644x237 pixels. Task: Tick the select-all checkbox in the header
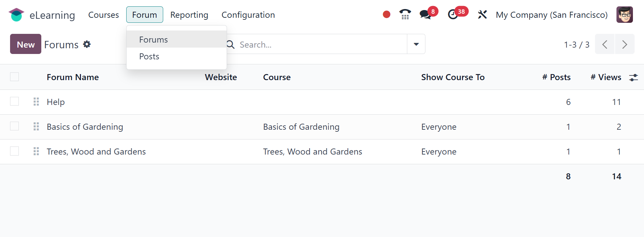tap(14, 77)
